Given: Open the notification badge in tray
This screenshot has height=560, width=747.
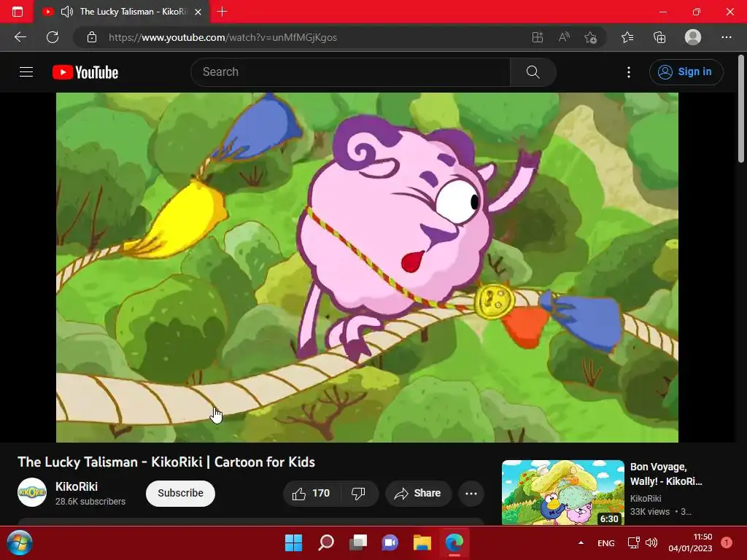Looking at the screenshot, I should click(727, 542).
